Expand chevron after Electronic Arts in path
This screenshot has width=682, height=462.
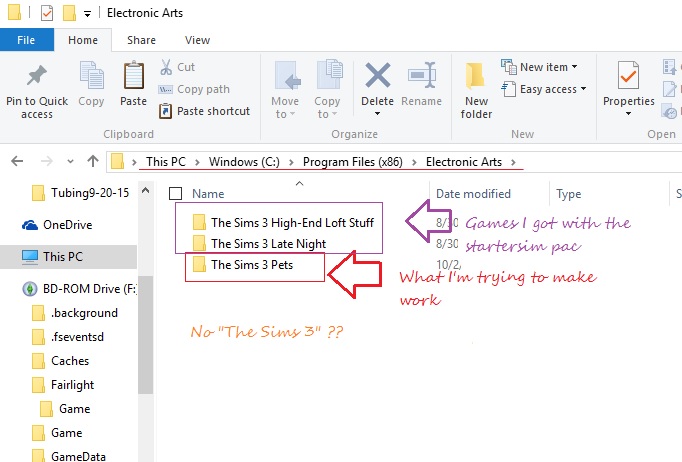point(513,162)
